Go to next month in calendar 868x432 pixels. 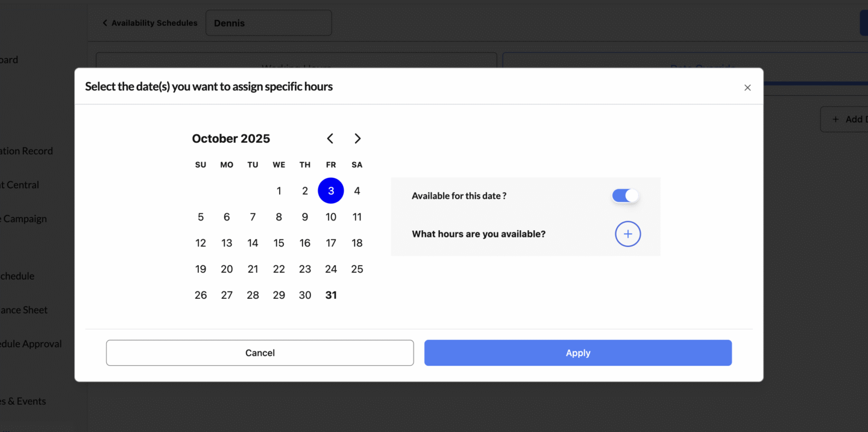click(x=357, y=139)
